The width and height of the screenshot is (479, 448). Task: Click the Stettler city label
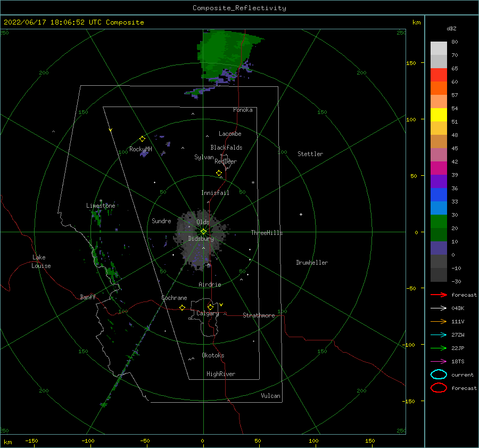point(310,154)
